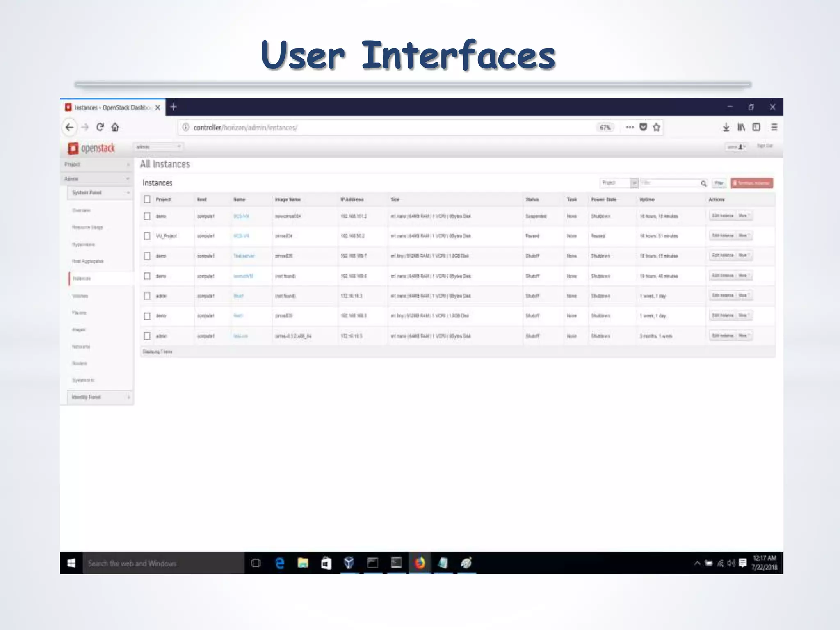
Task: Click Edit Instance for the Suspended instance
Action: coord(723,216)
